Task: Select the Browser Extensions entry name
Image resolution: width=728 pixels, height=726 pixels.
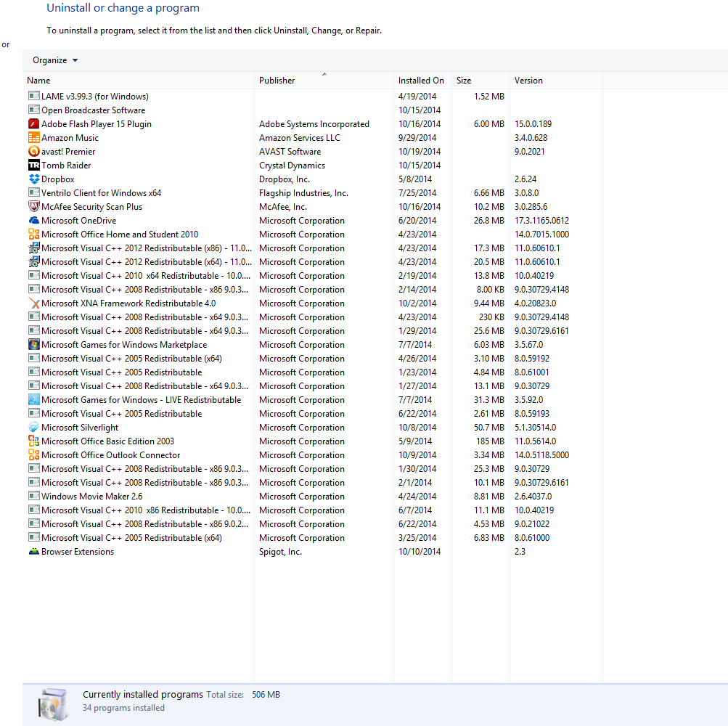Action: [x=78, y=552]
